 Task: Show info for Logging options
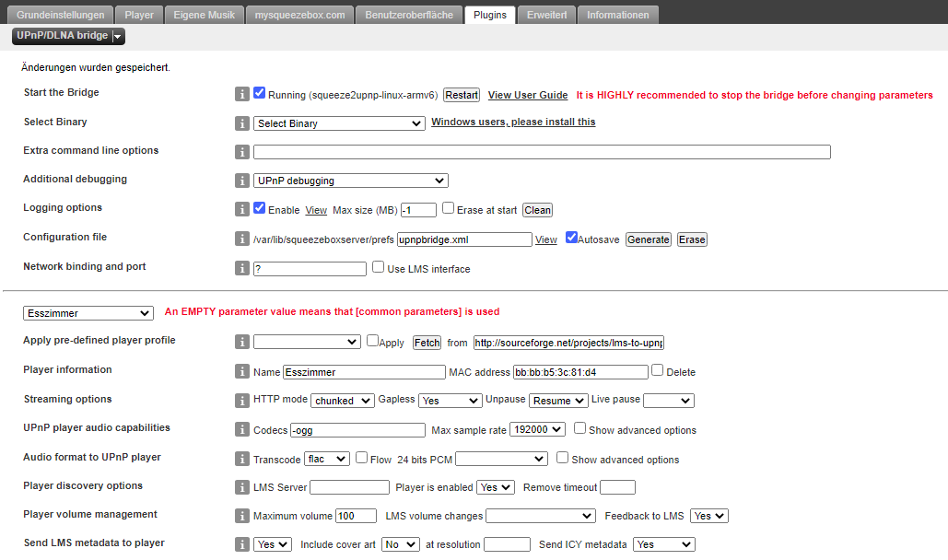coord(242,209)
